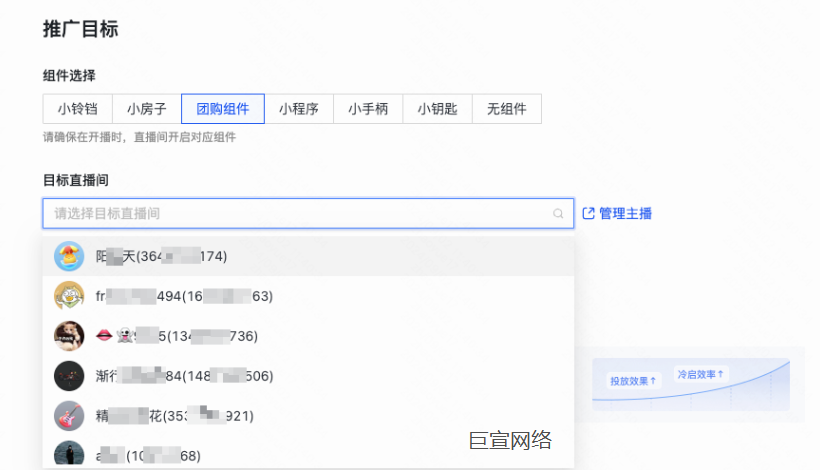
Task: Choose the streamer ending in 68)
Action: point(308,453)
